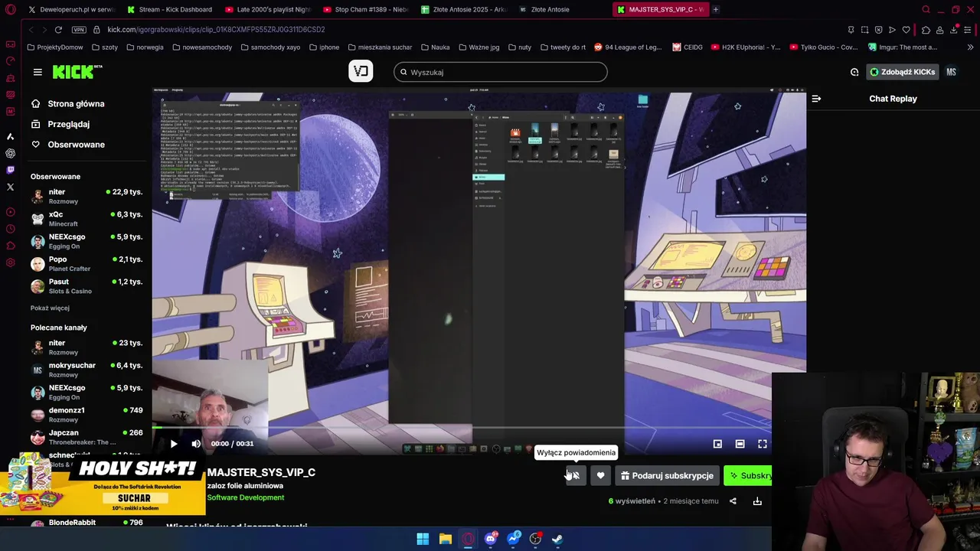Open the Opera extensions cube icon
Image resolution: width=980 pixels, height=551 pixels.
[926, 29]
